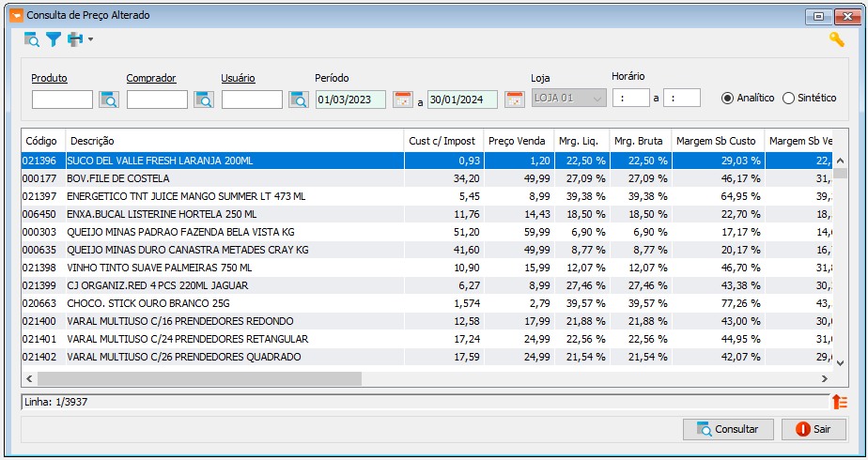
Task: Sort by the Preço Venda column header
Action: pos(519,141)
